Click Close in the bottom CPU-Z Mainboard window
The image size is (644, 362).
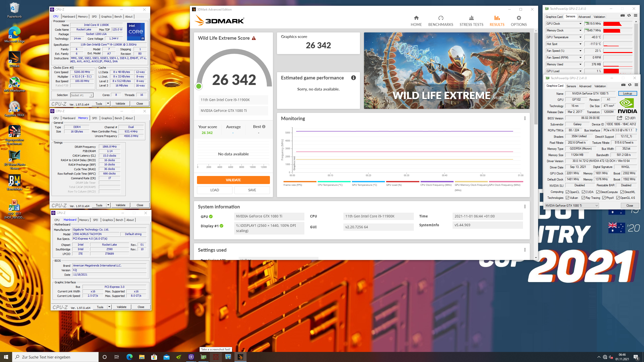(x=141, y=307)
